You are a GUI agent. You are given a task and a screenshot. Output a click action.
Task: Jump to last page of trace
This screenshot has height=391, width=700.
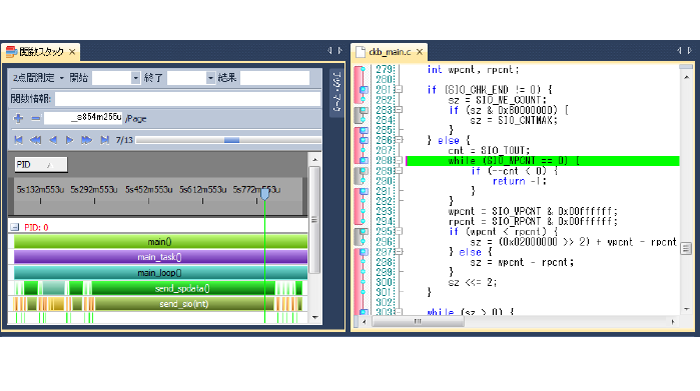pos(104,140)
